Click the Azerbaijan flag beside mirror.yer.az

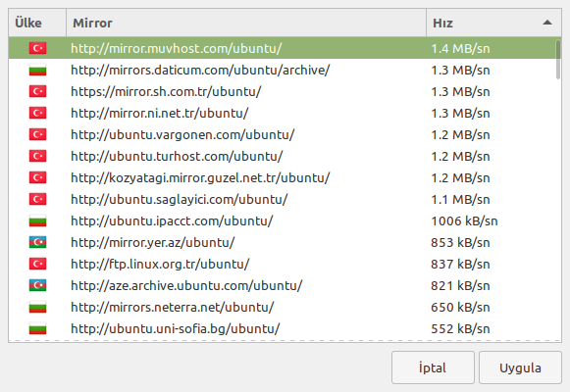[x=38, y=242]
